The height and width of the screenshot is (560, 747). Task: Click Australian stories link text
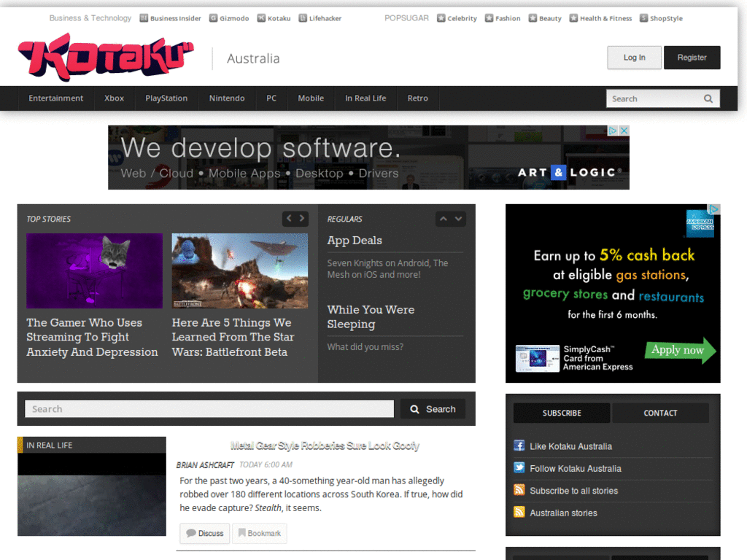(563, 513)
